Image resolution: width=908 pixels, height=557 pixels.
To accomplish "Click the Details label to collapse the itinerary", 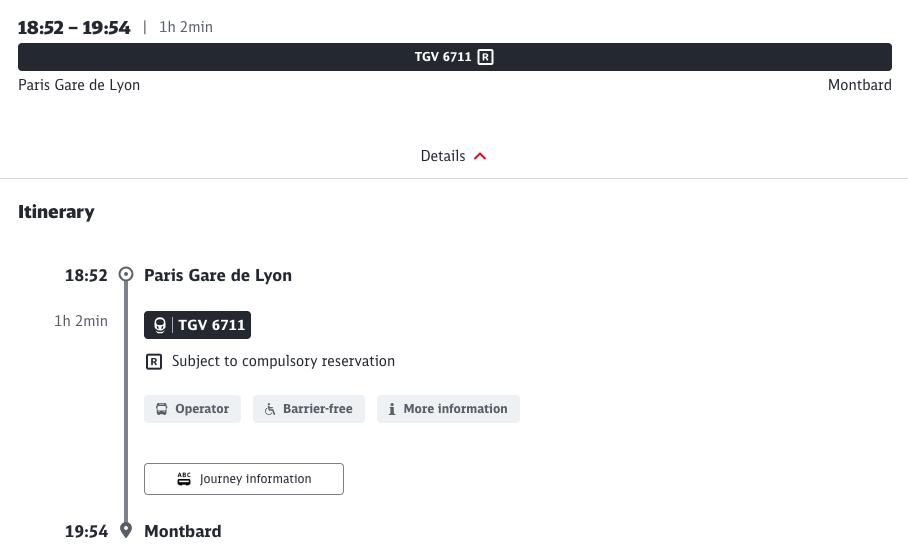I will tap(443, 156).
